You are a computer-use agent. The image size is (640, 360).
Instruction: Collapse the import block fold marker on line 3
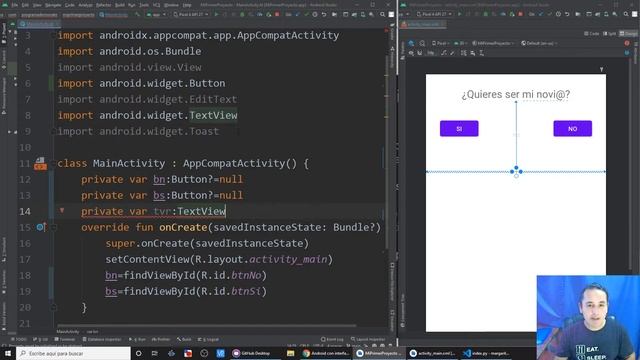pyautogui.click(x=53, y=36)
